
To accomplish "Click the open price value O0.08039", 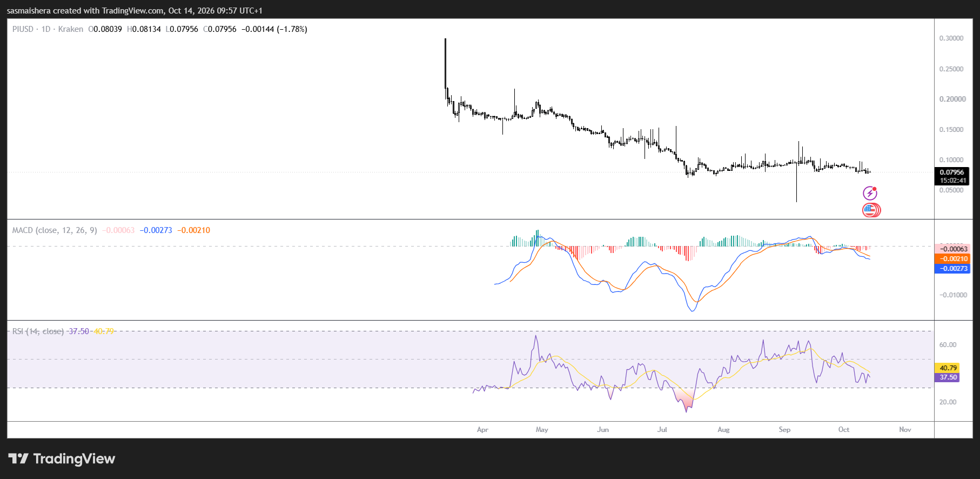I will [x=105, y=29].
